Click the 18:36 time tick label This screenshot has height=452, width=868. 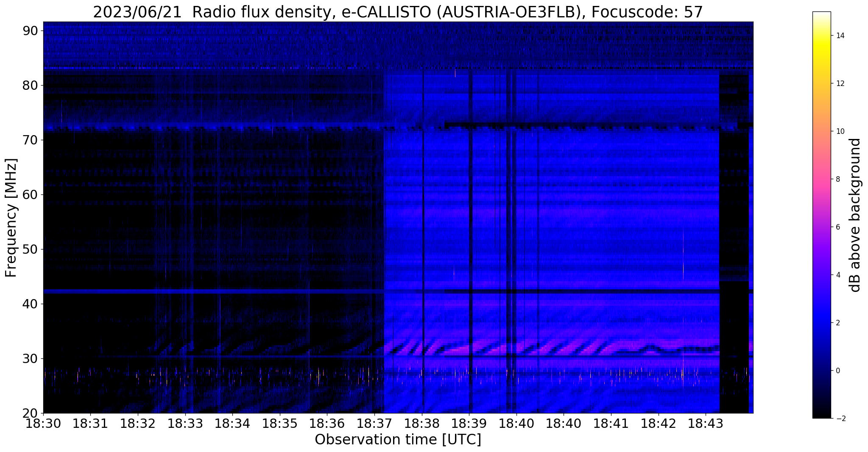[x=327, y=423]
